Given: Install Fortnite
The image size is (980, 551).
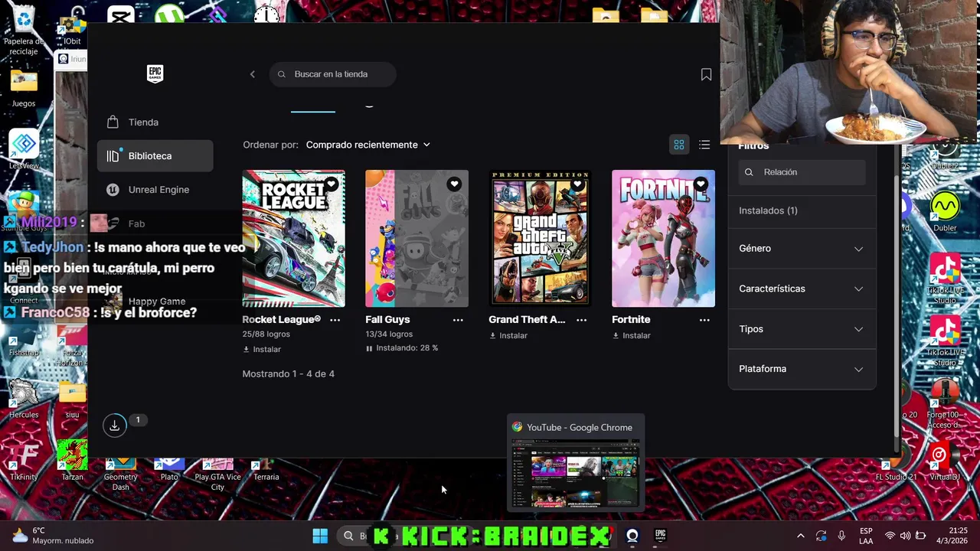Looking at the screenshot, I should [x=632, y=335].
